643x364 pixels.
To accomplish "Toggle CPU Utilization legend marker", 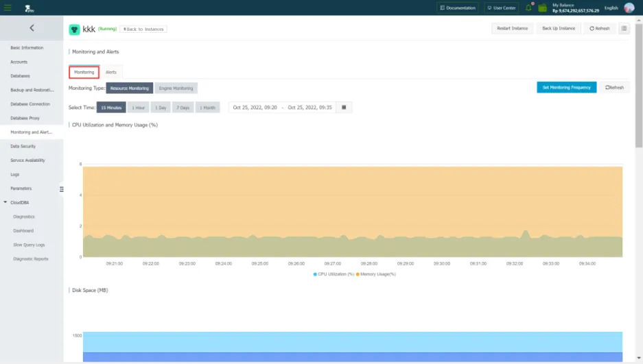I will 315,274.
